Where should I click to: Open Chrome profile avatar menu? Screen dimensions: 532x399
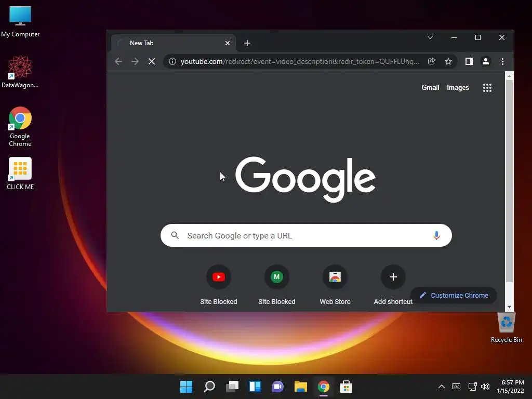(486, 61)
